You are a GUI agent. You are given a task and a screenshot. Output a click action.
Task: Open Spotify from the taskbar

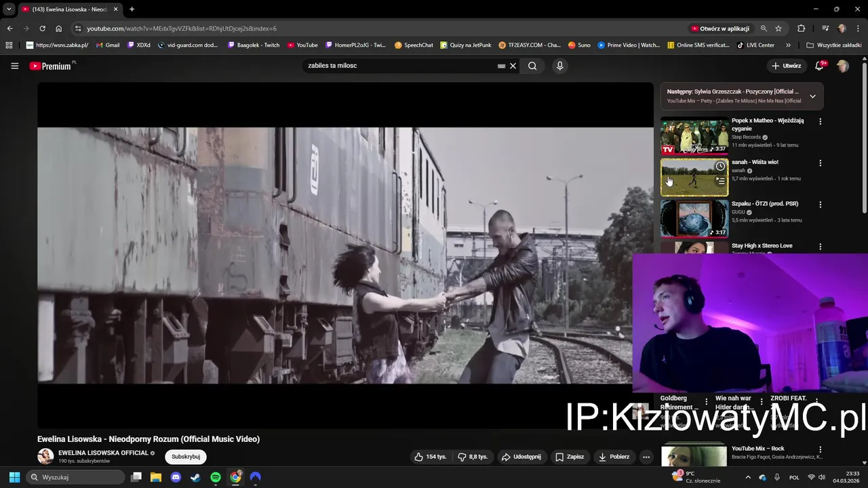tap(215, 477)
